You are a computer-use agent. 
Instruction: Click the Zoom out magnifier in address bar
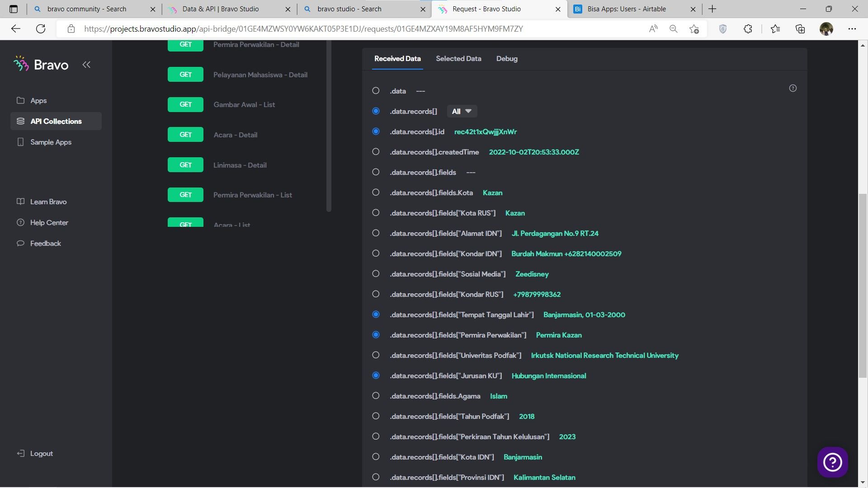click(673, 29)
